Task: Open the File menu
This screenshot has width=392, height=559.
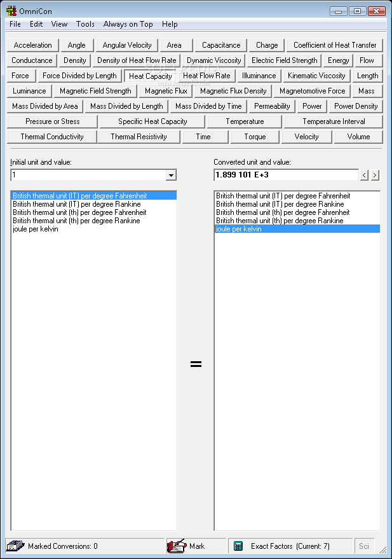Action: (x=15, y=24)
